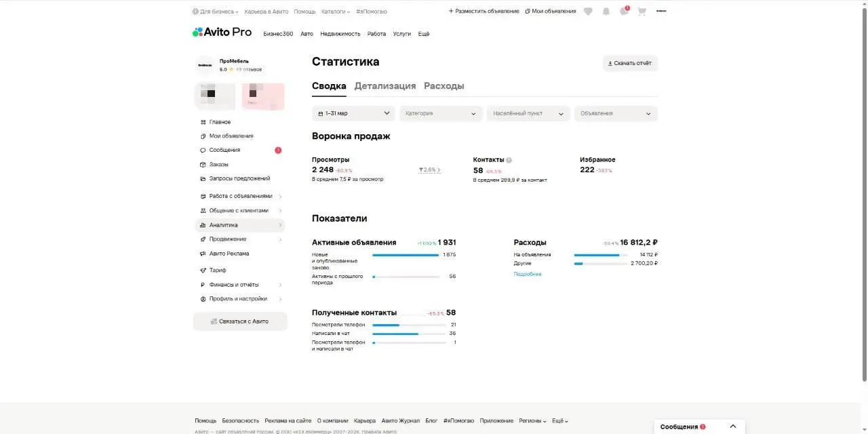Click the Avito Pro logo
This screenshot has height=434, width=868.
coord(222,32)
